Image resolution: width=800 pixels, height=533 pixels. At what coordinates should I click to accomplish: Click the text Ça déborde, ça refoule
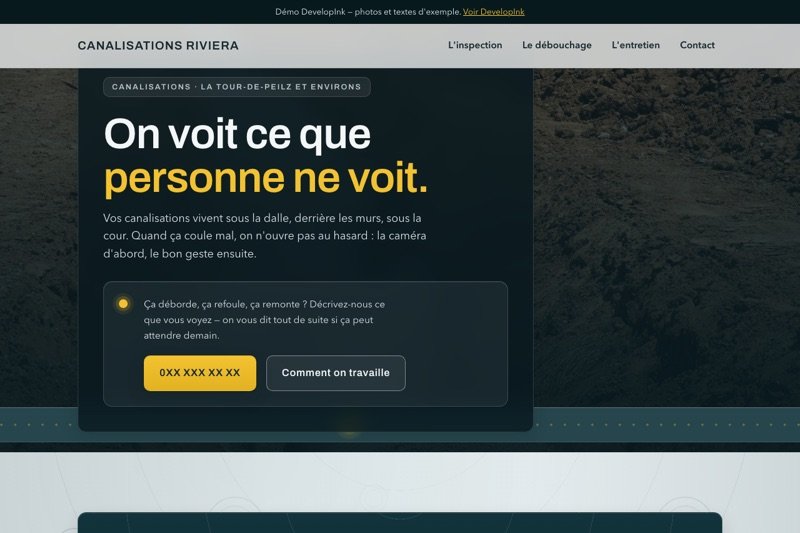pos(264,320)
